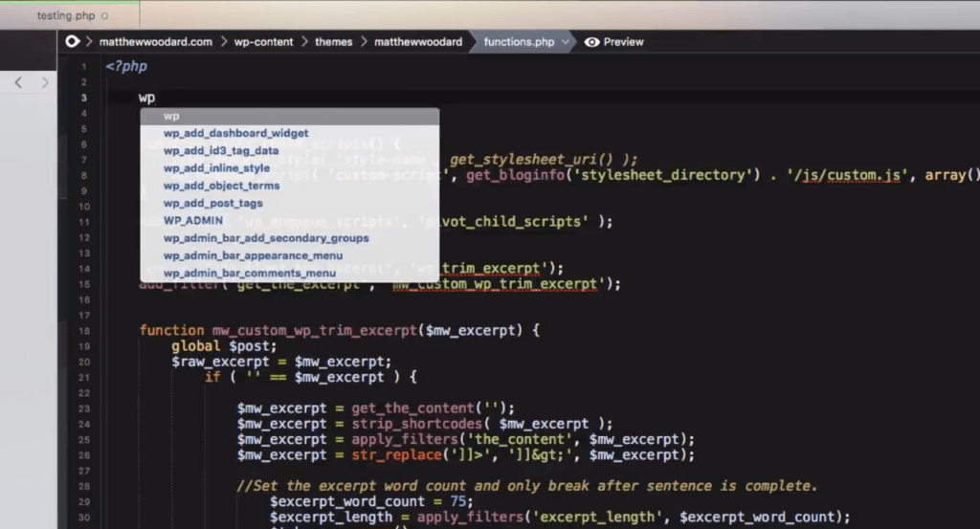Image resolution: width=980 pixels, height=529 pixels.
Task: Open the functions.php path segment
Action: coord(519,42)
